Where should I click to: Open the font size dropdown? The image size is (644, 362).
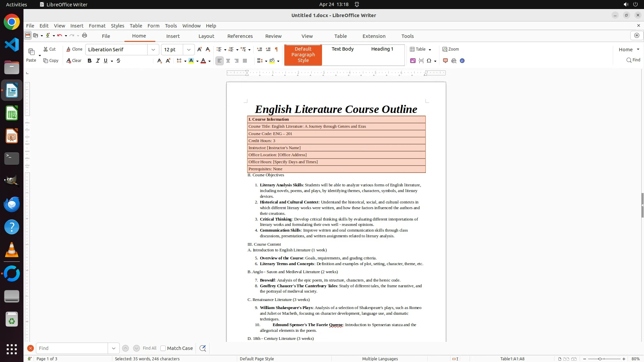coord(189,50)
